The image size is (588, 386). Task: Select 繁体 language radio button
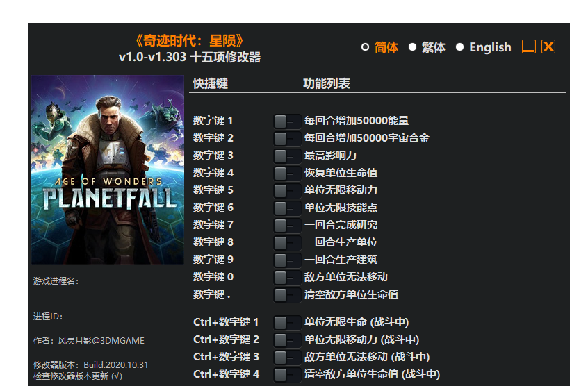[x=412, y=47]
